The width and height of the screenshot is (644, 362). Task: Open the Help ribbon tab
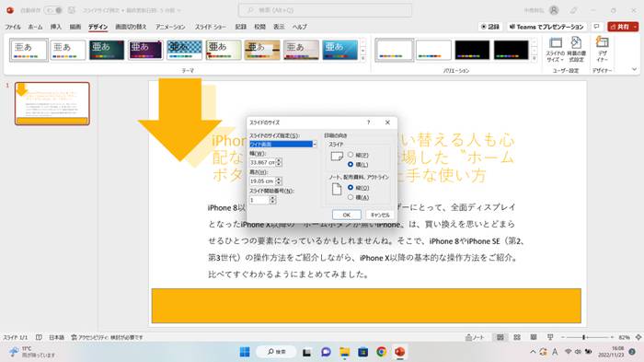300,27
